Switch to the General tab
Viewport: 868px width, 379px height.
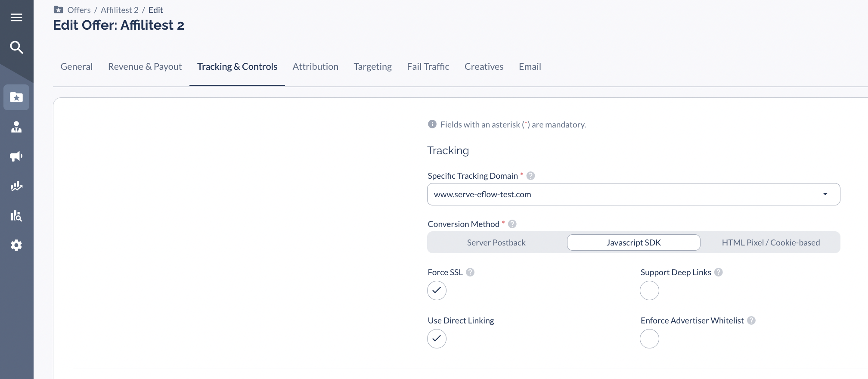click(77, 67)
